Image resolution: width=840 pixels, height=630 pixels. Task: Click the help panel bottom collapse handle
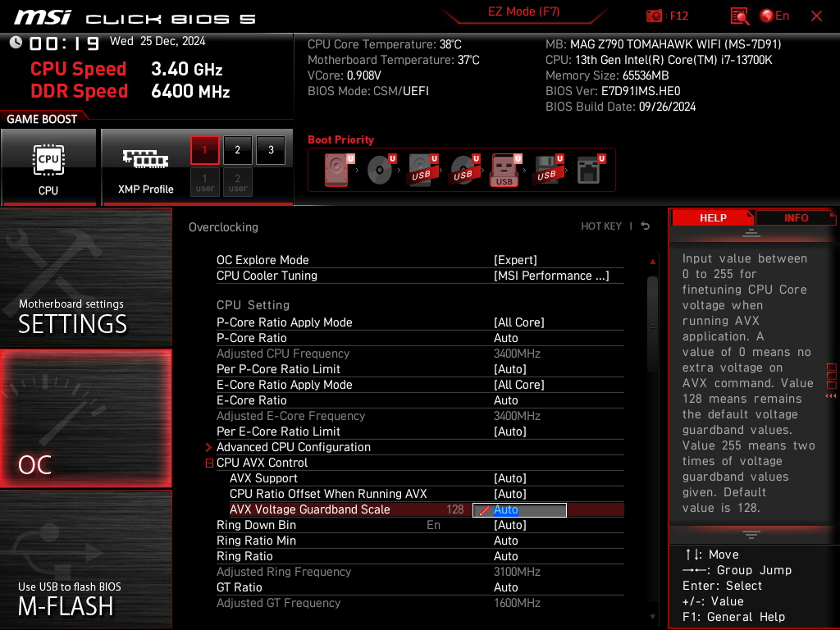[x=751, y=535]
